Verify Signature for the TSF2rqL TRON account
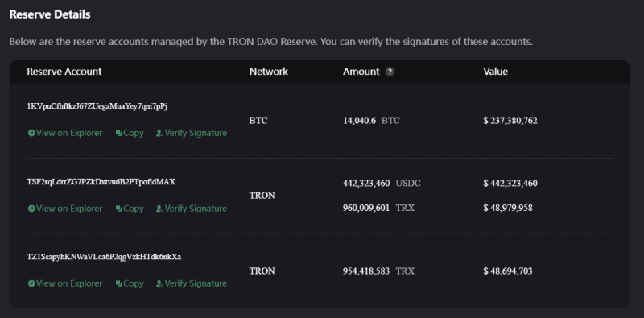This screenshot has height=318, width=644. (x=192, y=209)
